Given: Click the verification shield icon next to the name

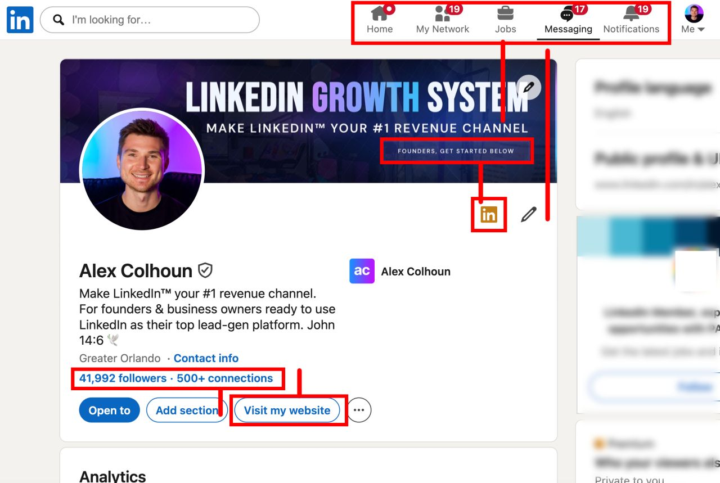Looking at the screenshot, I should [205, 270].
